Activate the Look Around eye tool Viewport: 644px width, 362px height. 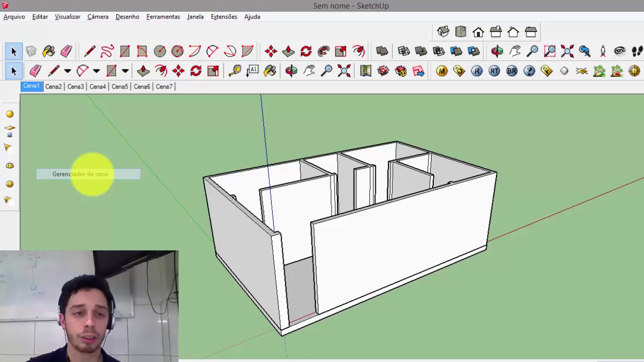[x=620, y=51]
